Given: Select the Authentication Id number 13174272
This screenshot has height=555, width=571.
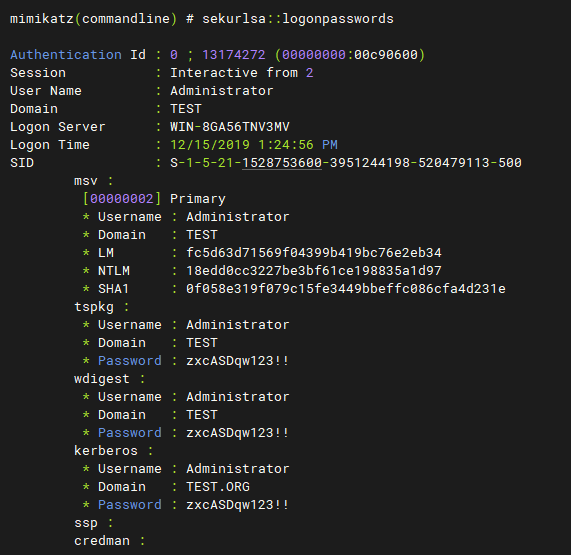Looking at the screenshot, I should point(233,55).
